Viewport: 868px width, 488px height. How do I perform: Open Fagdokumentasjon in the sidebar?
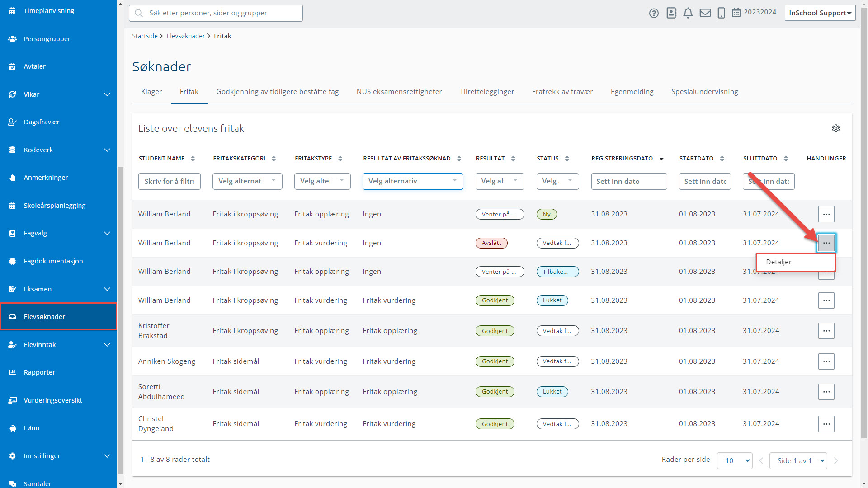58,261
